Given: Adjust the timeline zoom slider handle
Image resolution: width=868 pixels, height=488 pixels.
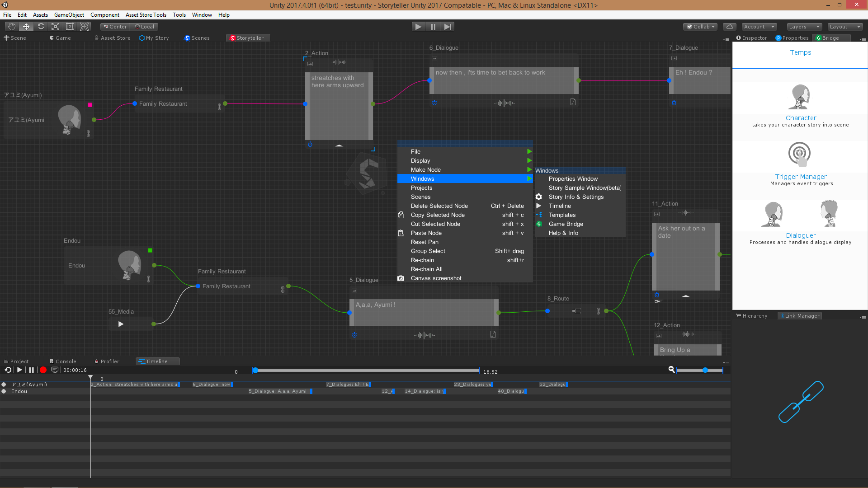Looking at the screenshot, I should 705,371.
